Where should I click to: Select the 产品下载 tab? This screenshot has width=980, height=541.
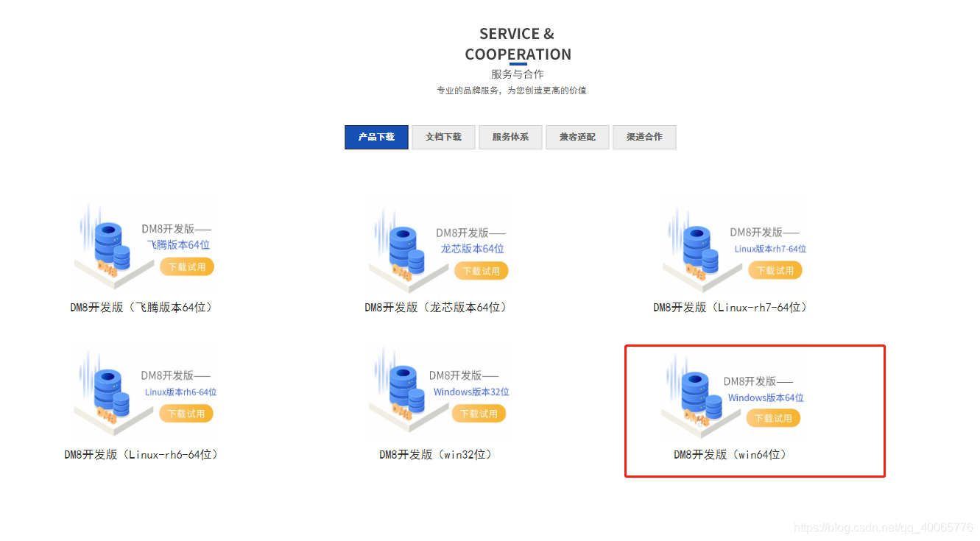(376, 137)
